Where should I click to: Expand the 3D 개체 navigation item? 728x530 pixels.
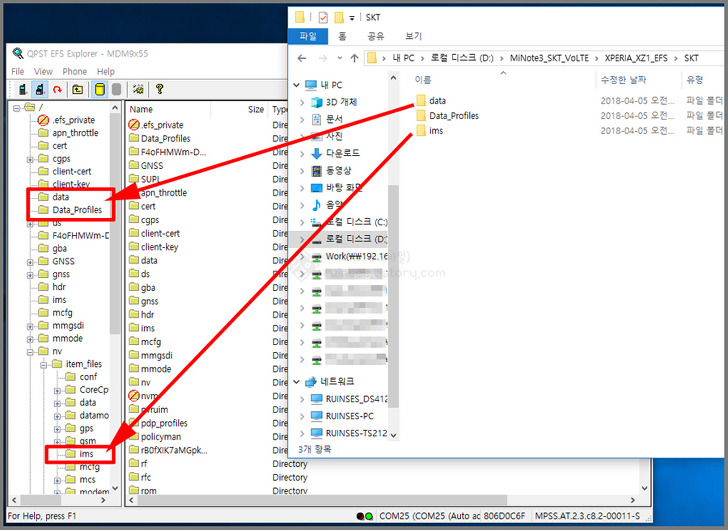(303, 102)
